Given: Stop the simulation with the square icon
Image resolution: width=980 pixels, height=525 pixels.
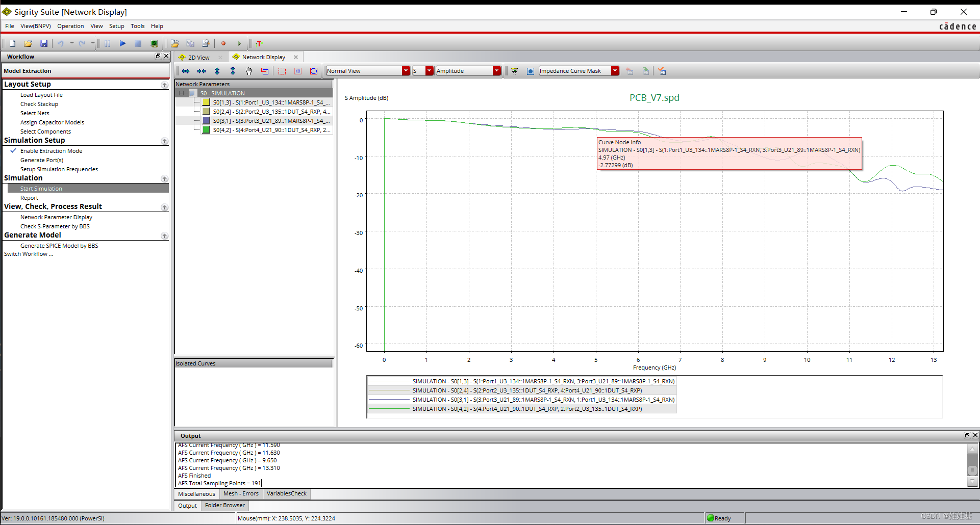Looking at the screenshot, I should pyautogui.click(x=138, y=44).
